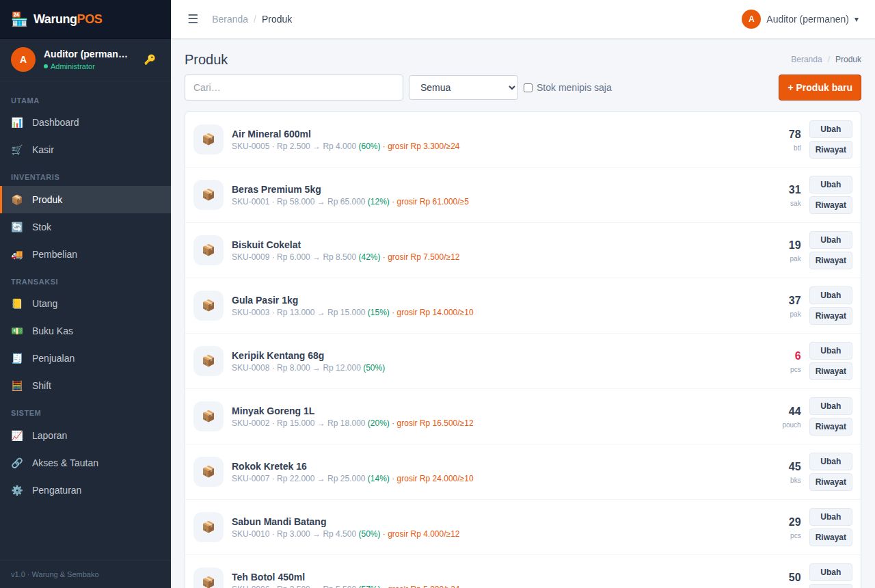Click the Pengaturan gear icon
This screenshot has height=588, width=875.
tap(17, 490)
